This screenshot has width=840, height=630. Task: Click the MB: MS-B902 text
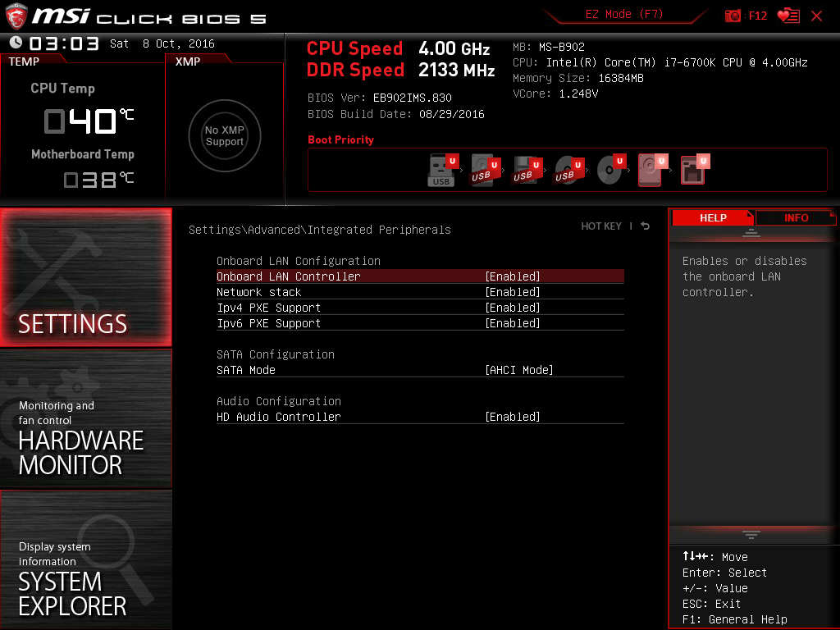coord(549,47)
